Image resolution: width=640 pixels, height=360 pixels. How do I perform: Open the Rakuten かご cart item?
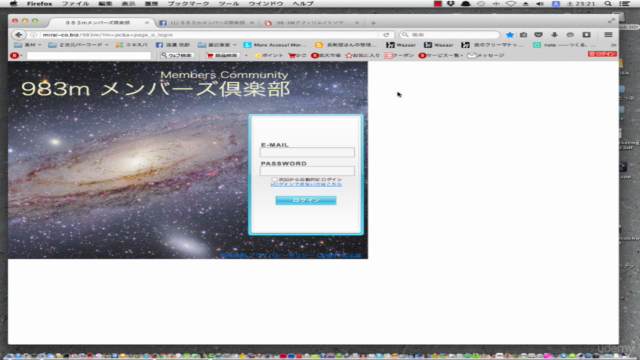tap(297, 55)
